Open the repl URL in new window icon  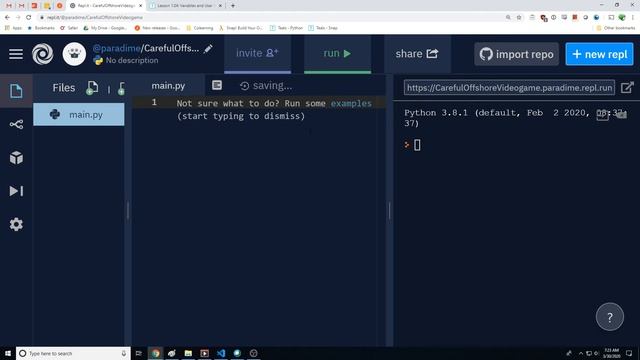point(627,87)
